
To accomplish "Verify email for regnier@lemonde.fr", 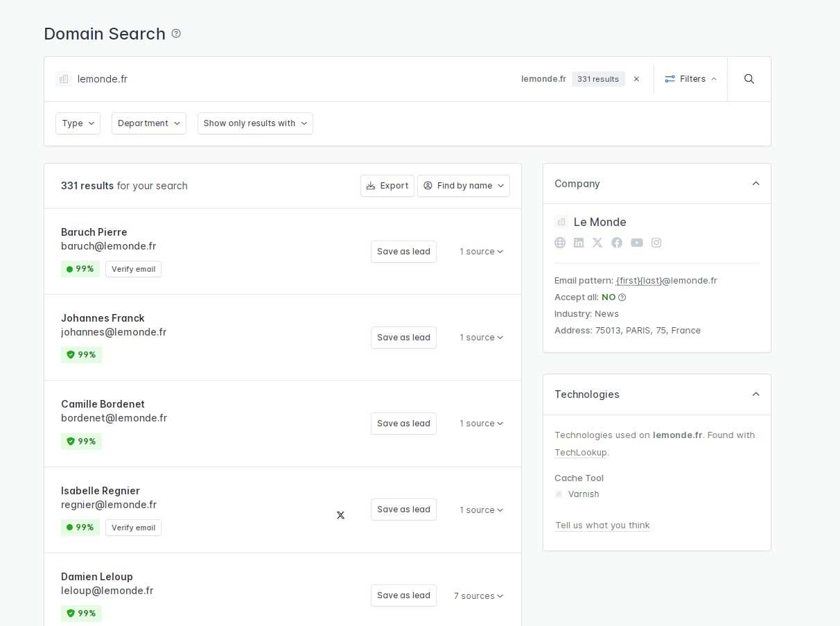I will click(x=133, y=528).
